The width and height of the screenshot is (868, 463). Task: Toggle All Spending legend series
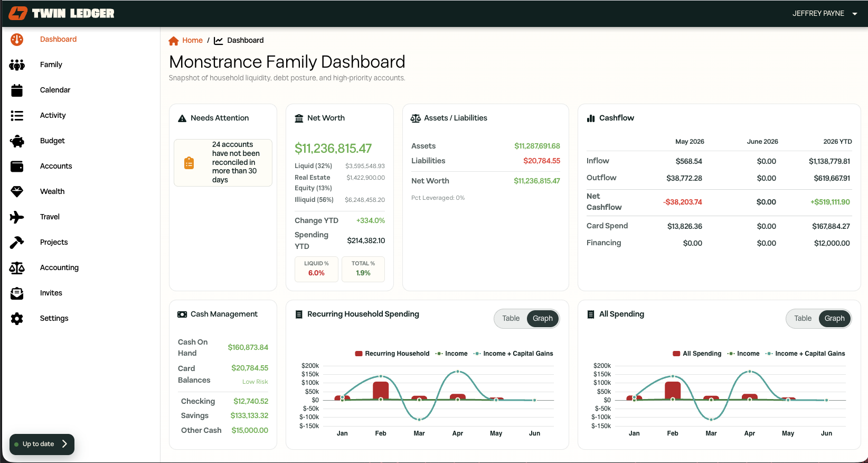(697, 354)
